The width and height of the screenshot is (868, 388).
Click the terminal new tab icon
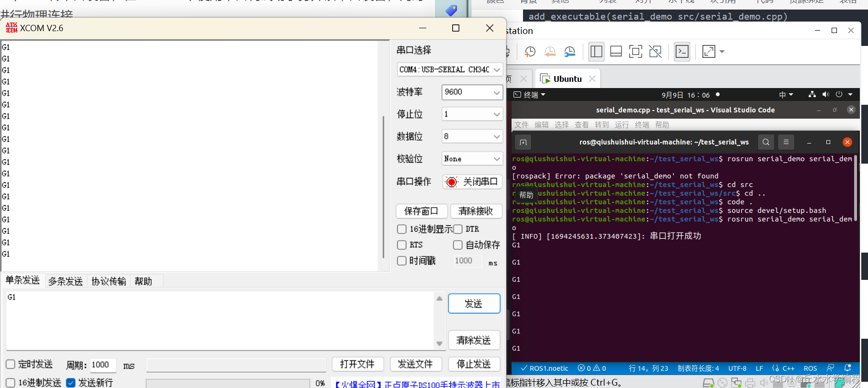523,142
